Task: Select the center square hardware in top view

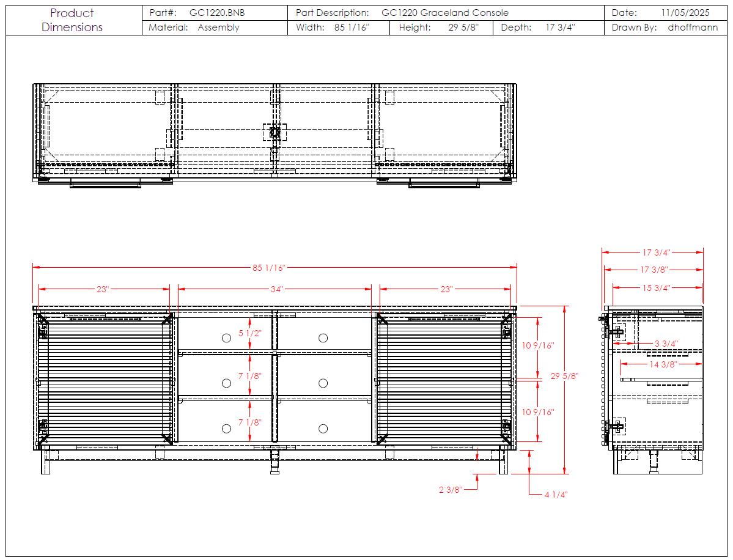Action: click(x=275, y=132)
